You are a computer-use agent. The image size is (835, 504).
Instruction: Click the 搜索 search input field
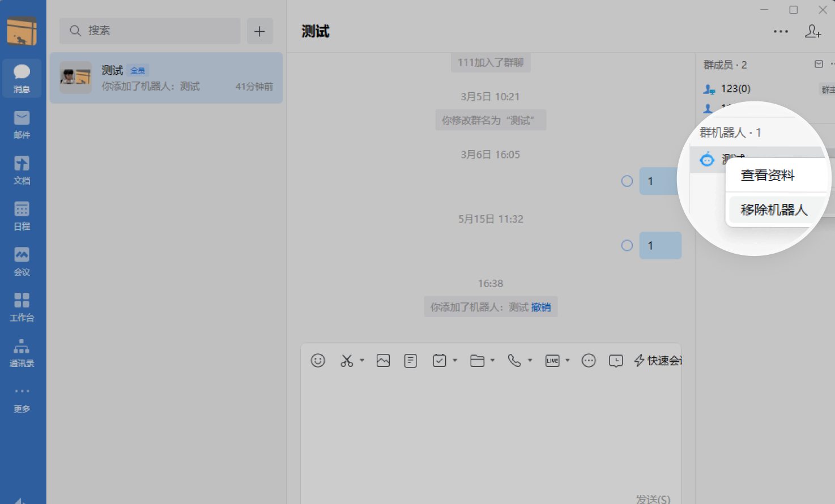(150, 31)
